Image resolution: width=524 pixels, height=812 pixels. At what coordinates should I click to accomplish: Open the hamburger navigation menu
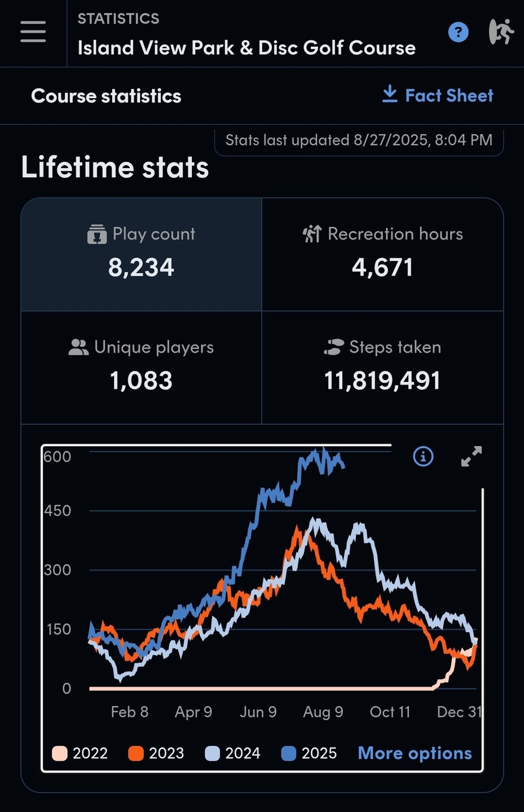click(33, 32)
